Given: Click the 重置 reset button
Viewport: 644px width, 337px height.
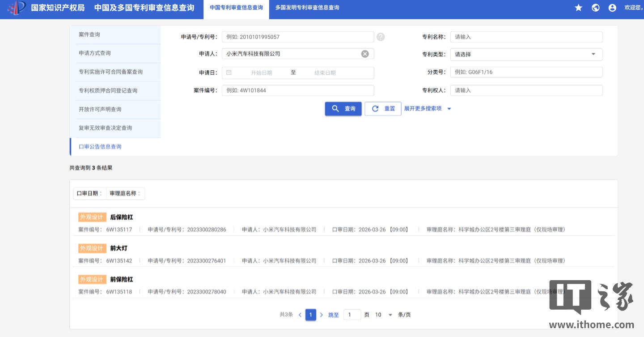Looking at the screenshot, I should point(383,109).
